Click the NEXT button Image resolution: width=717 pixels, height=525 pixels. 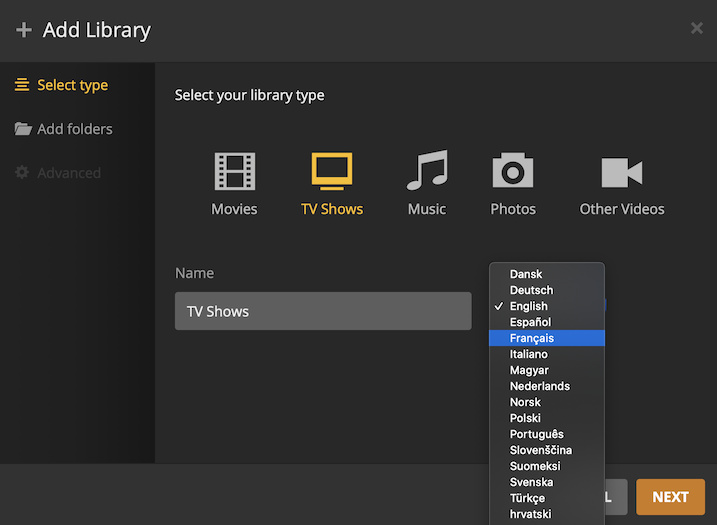click(x=670, y=497)
